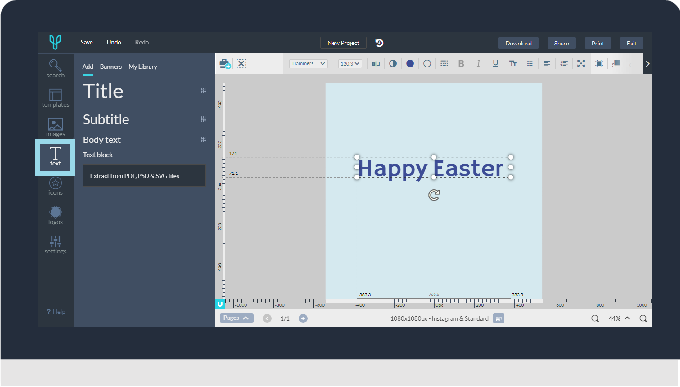Click the letter spacing icon in toolbar
The height and width of the screenshot is (387, 680).
(376, 64)
